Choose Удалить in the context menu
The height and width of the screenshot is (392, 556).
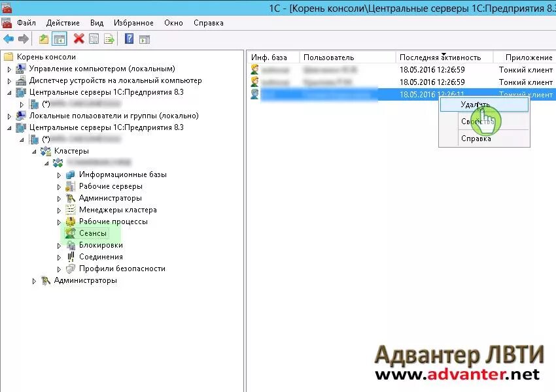coord(484,105)
